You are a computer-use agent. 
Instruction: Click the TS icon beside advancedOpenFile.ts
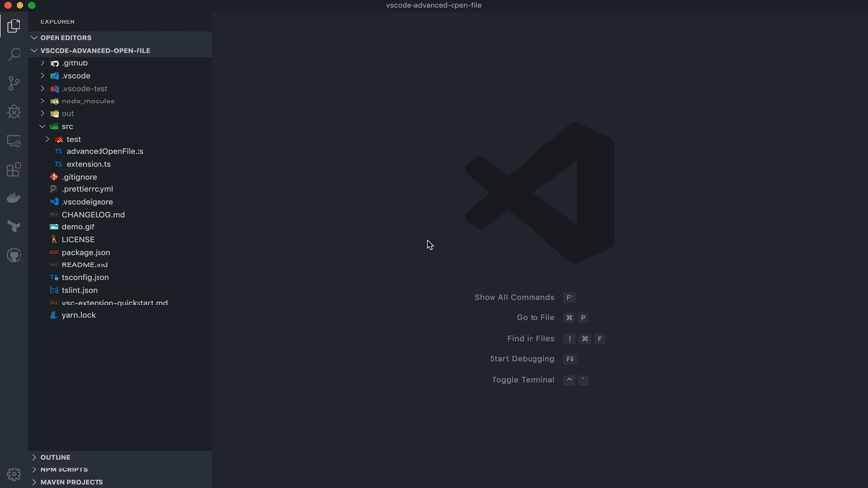coord(59,151)
